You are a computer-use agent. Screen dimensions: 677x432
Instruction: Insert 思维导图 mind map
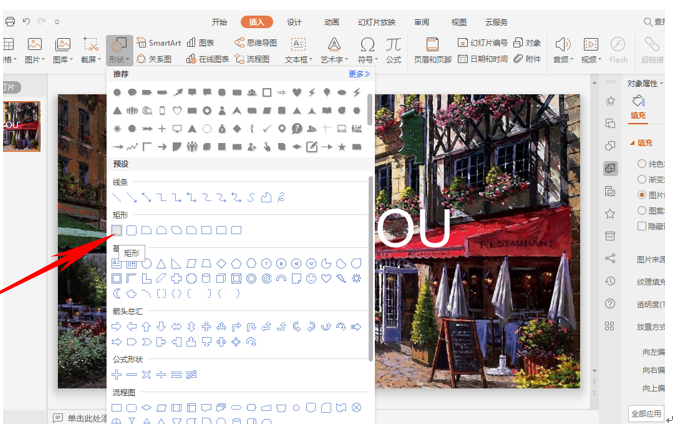(x=256, y=43)
